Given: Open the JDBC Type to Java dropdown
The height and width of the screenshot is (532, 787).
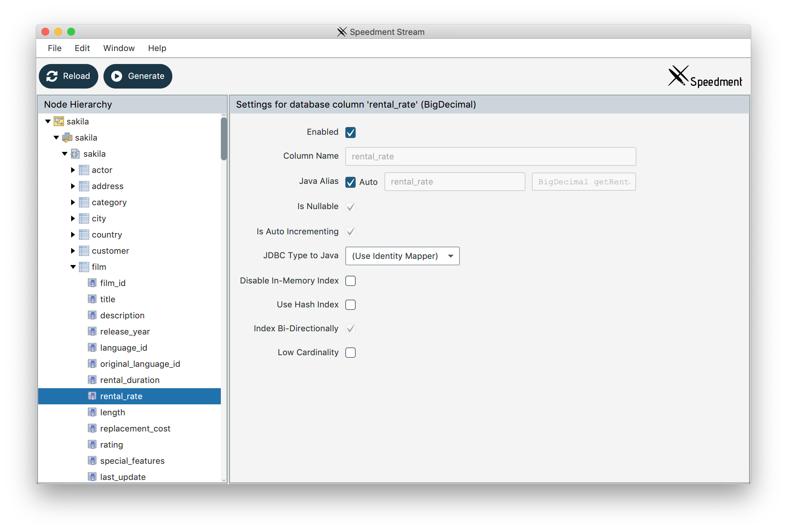Looking at the screenshot, I should coord(402,256).
